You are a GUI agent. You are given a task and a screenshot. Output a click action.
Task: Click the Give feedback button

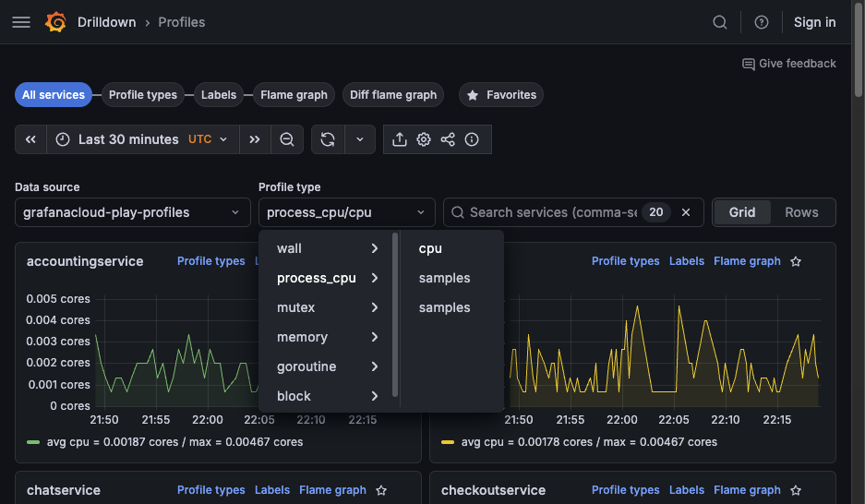789,64
